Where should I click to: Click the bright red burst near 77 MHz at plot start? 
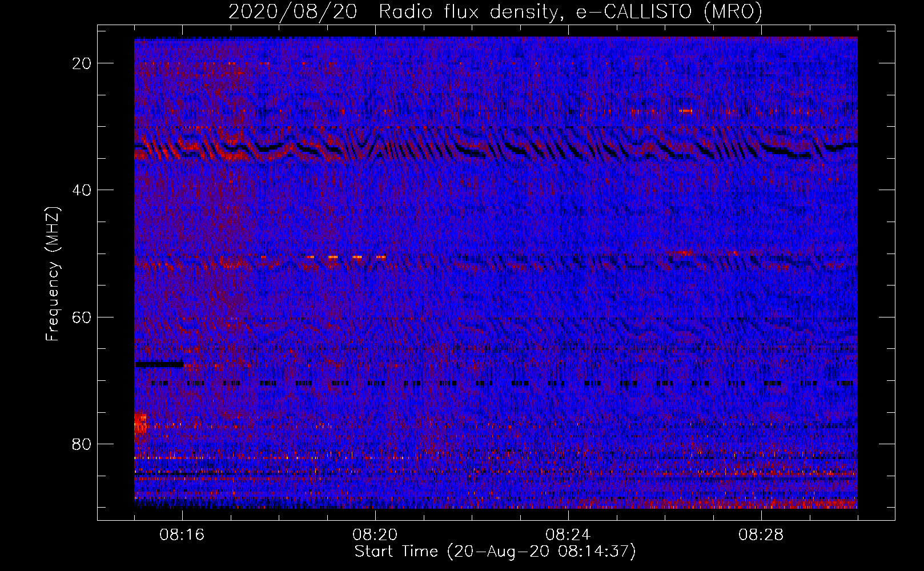click(x=140, y=424)
